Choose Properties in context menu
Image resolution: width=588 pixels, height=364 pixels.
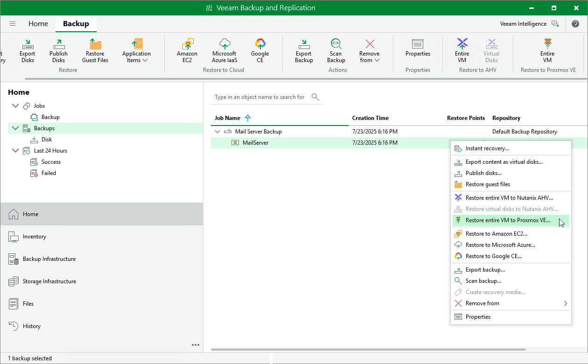[511, 317]
